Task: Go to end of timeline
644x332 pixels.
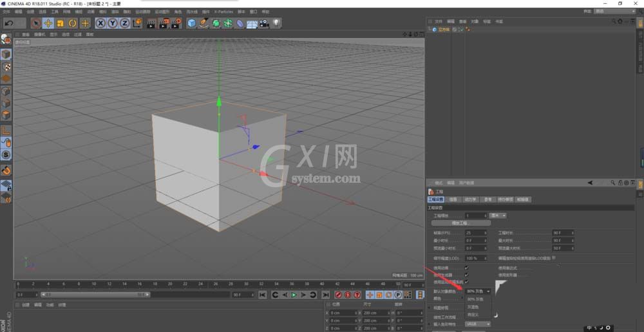Action: [x=325, y=295]
